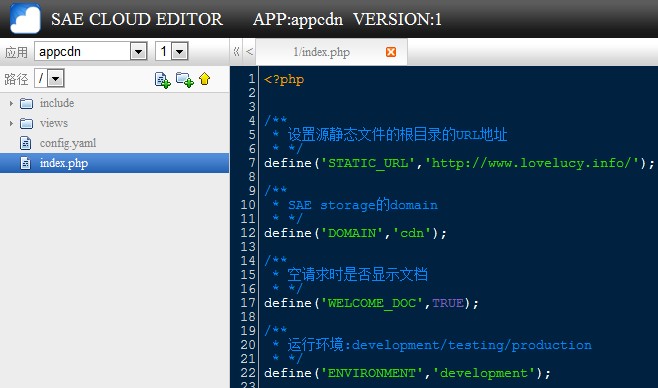Click the 'cdn' string on line 12
The image size is (658, 388).
click(413, 233)
